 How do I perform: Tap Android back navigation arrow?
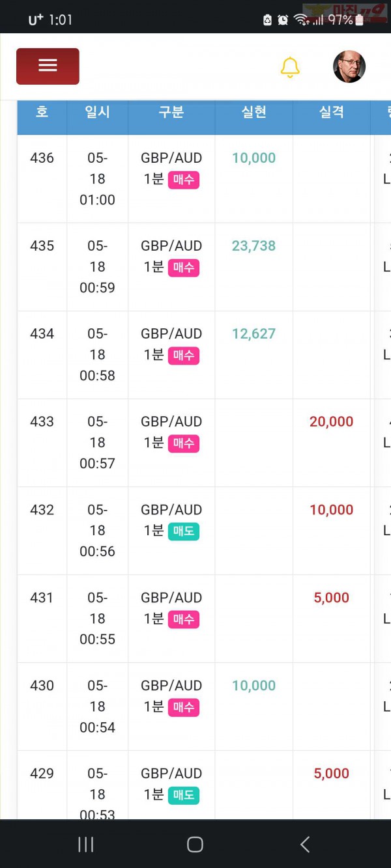(x=304, y=845)
